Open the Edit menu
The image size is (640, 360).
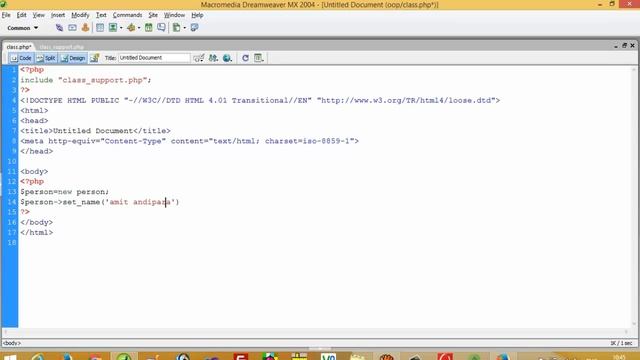(x=21, y=15)
